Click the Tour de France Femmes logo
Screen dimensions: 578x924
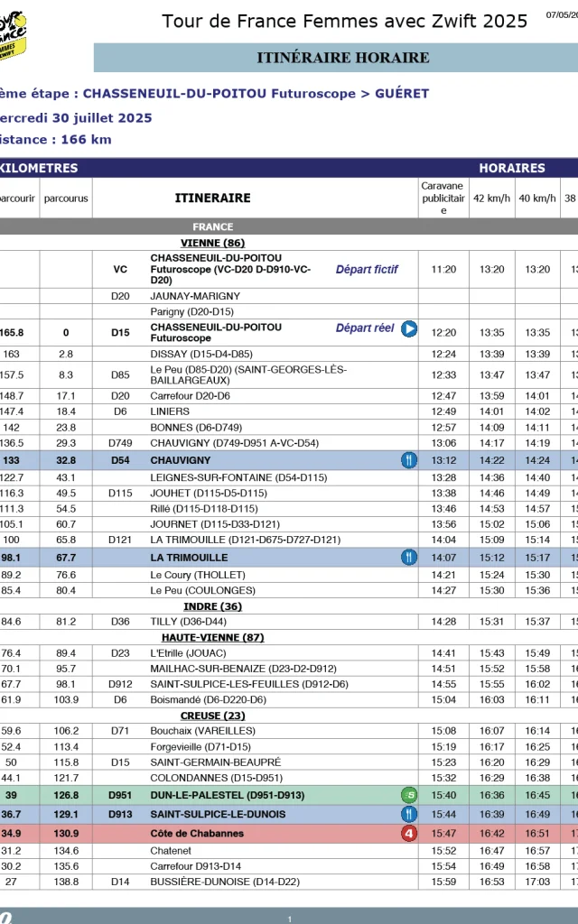pyautogui.click(x=12, y=35)
